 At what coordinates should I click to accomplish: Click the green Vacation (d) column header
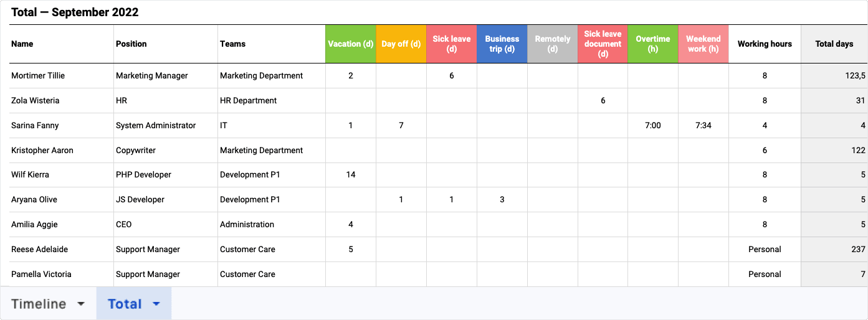click(x=350, y=44)
